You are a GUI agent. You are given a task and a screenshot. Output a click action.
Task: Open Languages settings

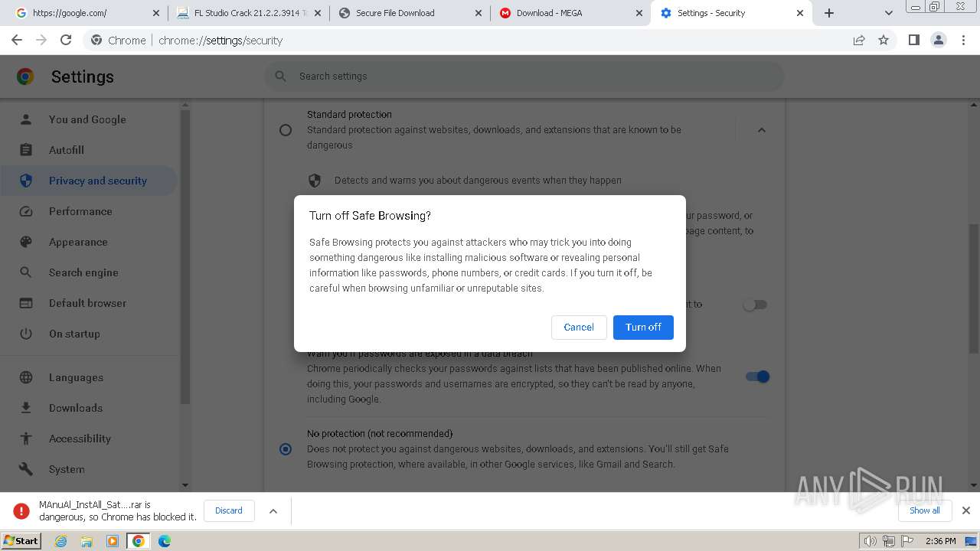coord(76,377)
